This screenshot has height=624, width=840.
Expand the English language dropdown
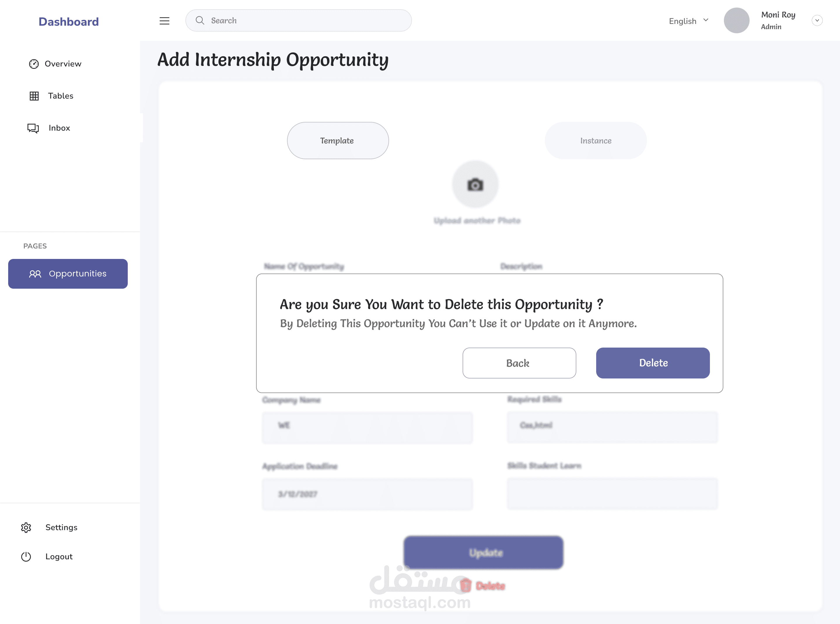(x=688, y=21)
